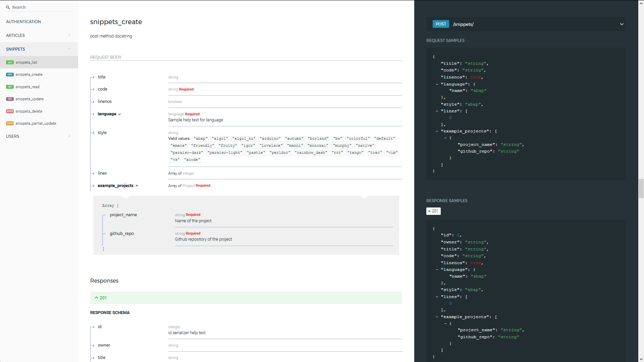This screenshot has height=362, width=644.
Task: Click the POST button in request samples panel
Action: pos(440,24)
